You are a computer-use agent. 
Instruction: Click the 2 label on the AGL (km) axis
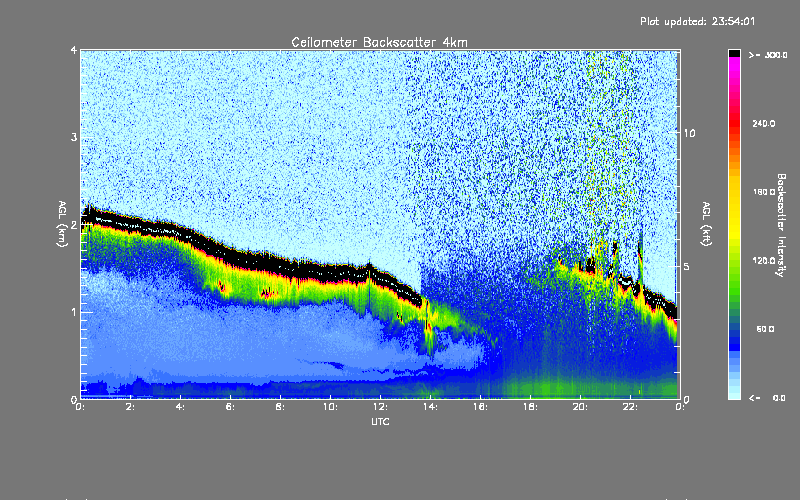74,224
